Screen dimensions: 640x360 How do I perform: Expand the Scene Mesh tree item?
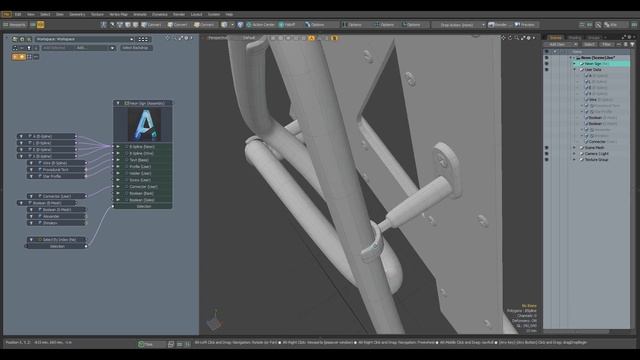(x=574, y=148)
